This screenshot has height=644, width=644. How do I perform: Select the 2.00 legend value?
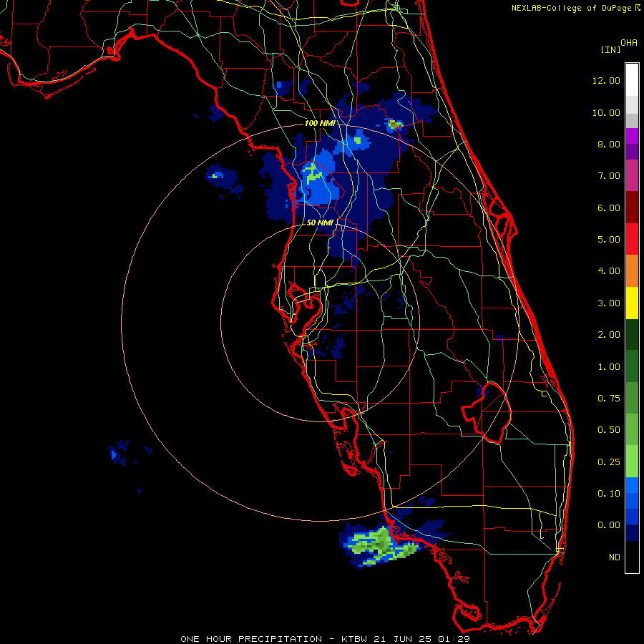click(x=609, y=335)
